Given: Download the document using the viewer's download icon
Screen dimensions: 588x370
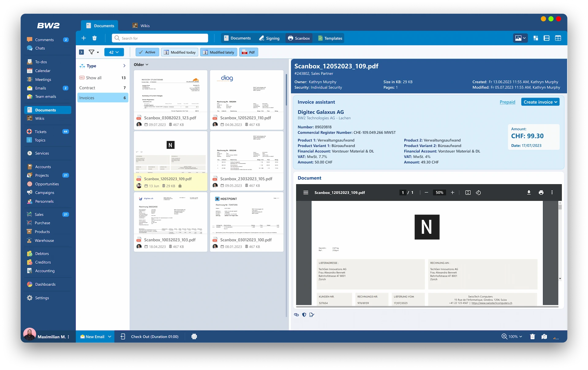Looking at the screenshot, I should 529,192.
